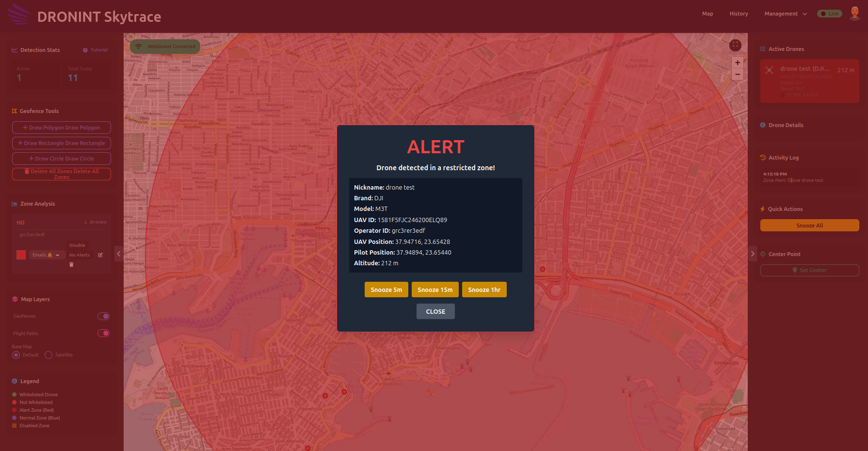The width and height of the screenshot is (868, 451).
Task: Click the Snooze All quick action
Action: click(809, 225)
